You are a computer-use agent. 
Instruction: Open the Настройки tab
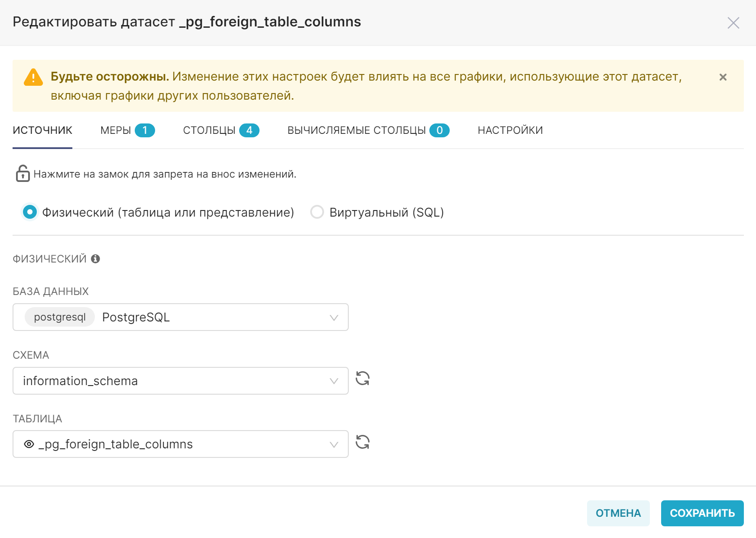(510, 130)
